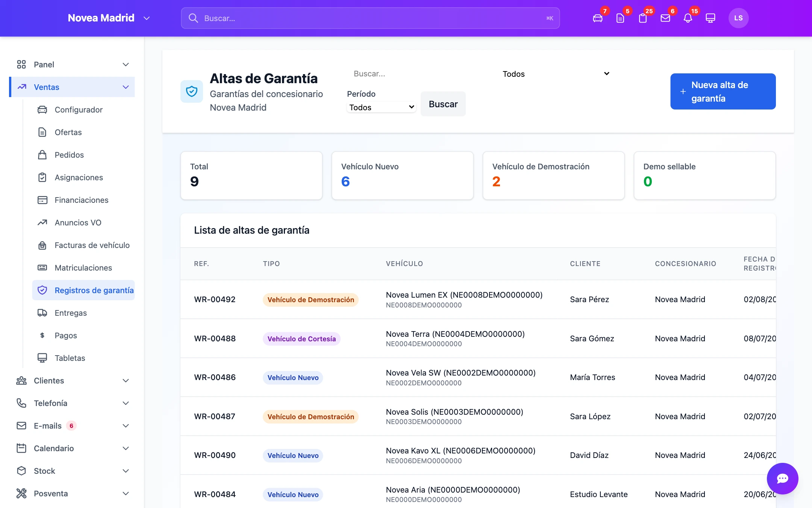Click the Tabletas monitor icon
The height and width of the screenshot is (508, 812).
(42, 358)
